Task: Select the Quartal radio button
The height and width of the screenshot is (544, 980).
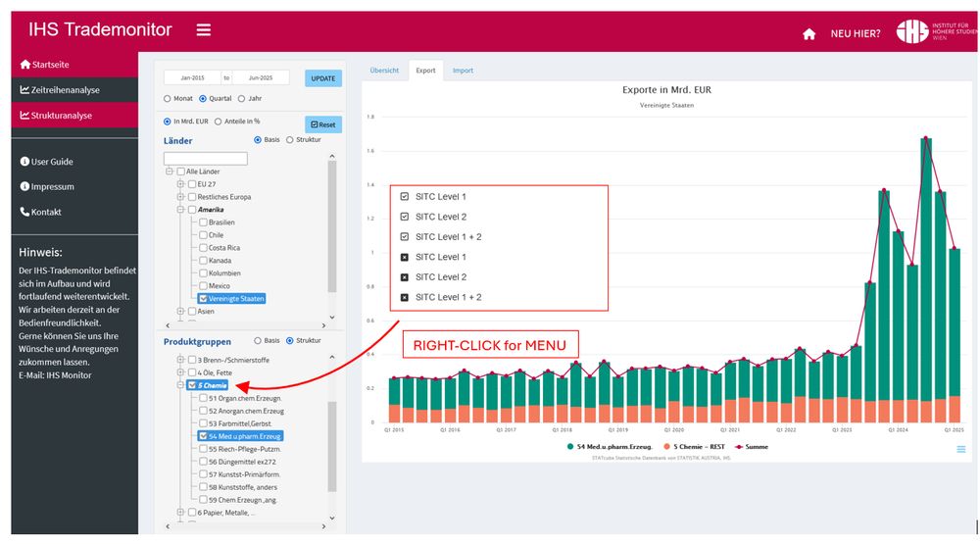Action: [x=203, y=99]
